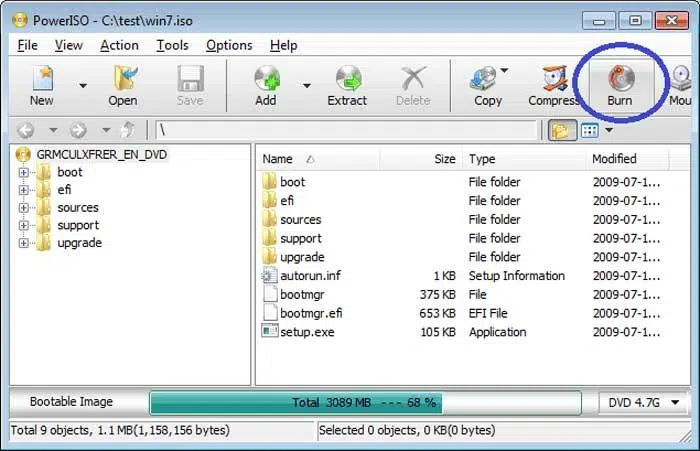Expand the support folder in the tree
This screenshot has height=451, width=700.
click(24, 226)
